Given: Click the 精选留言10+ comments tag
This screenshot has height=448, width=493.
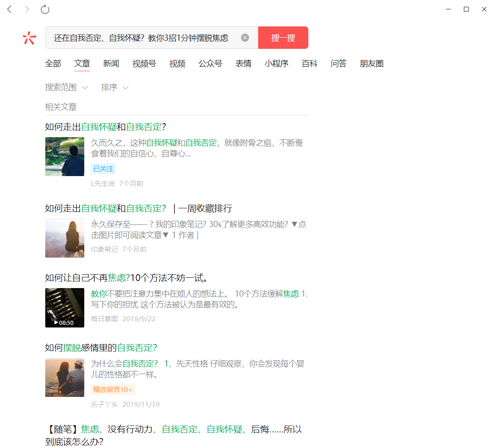Looking at the screenshot, I should [x=113, y=389].
